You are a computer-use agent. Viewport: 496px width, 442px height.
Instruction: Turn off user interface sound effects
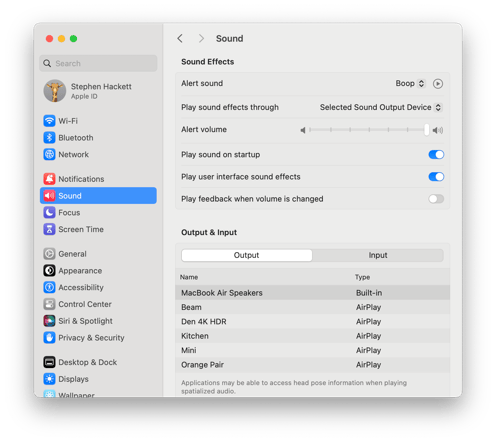[436, 177]
